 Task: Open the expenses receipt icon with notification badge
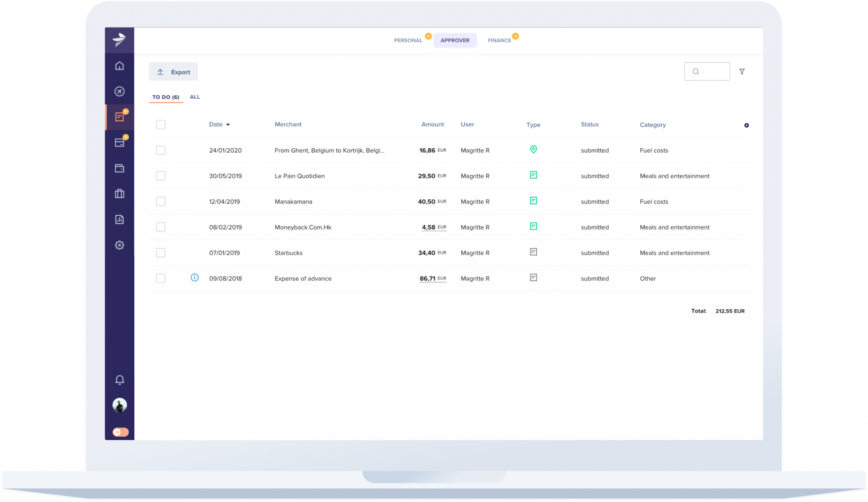point(120,117)
